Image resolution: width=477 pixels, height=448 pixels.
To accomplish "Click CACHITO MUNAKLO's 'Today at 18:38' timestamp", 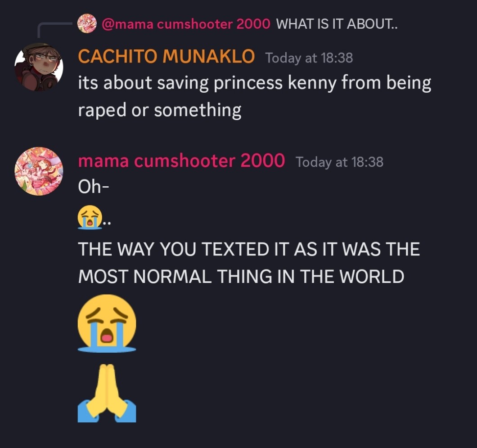I will point(309,58).
